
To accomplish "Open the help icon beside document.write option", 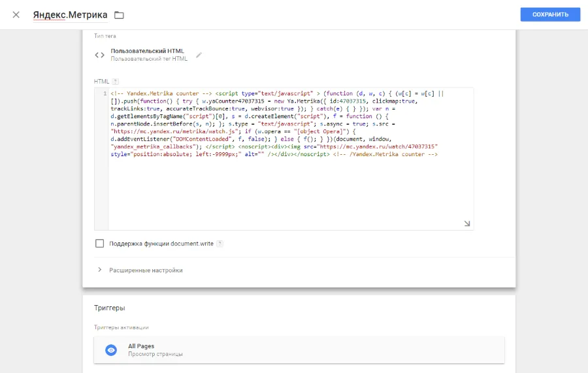I will coord(220,244).
